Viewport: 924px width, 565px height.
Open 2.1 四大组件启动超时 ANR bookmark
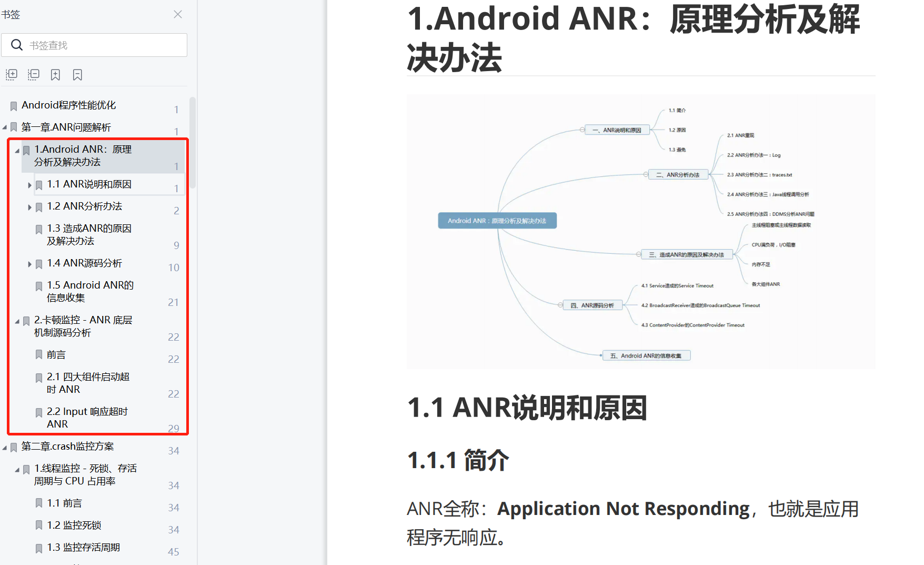coord(88,383)
